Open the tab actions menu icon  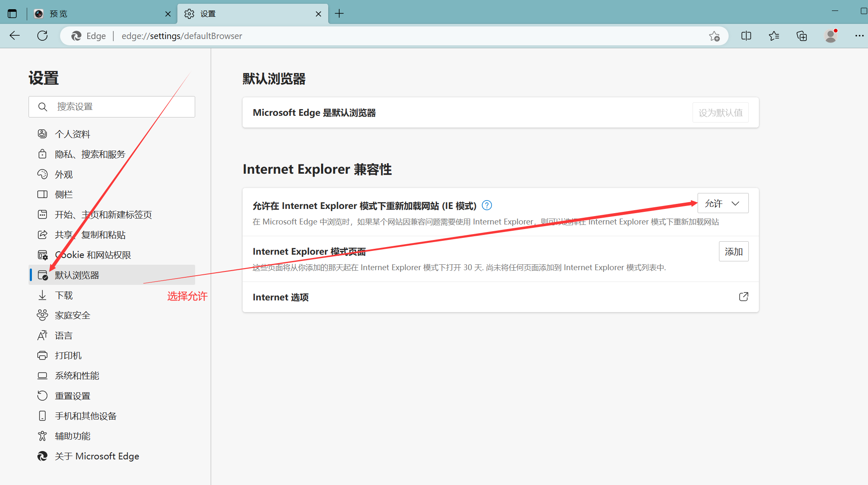pos(12,14)
